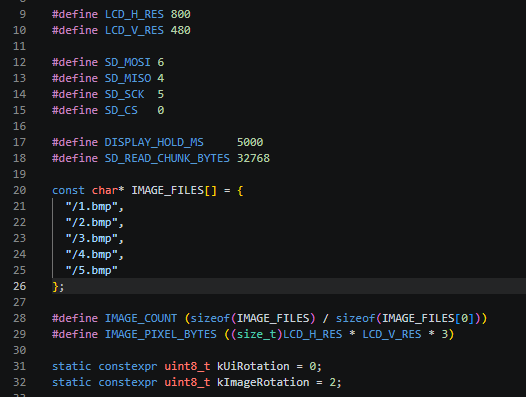Click the "/4.bmp" string
The image size is (526, 397).
click(92, 254)
